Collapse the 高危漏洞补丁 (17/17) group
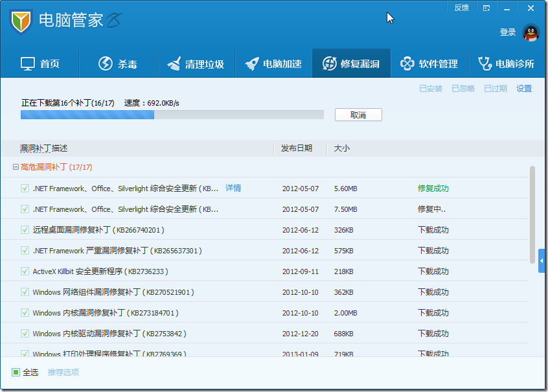Viewport: 548px width, 392px height. (x=16, y=167)
